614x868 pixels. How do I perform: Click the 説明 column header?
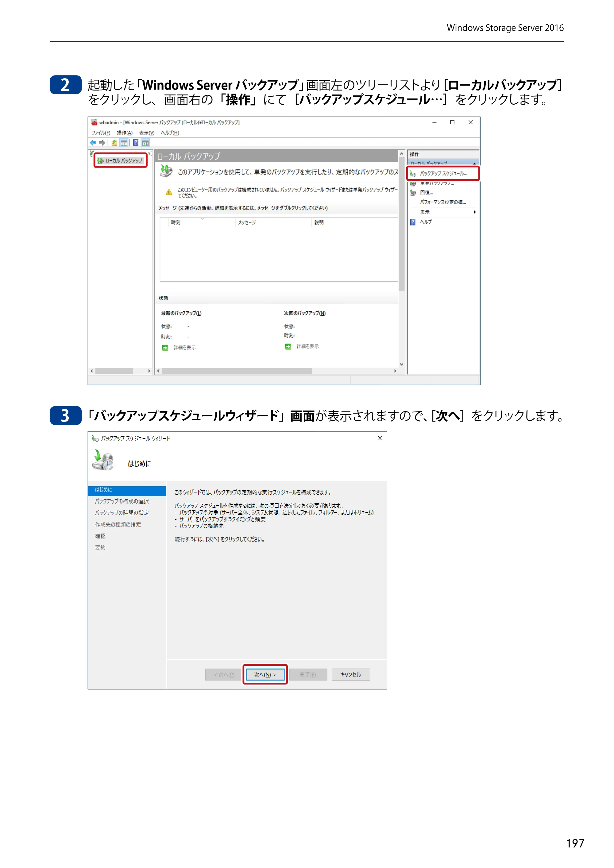[x=355, y=222]
